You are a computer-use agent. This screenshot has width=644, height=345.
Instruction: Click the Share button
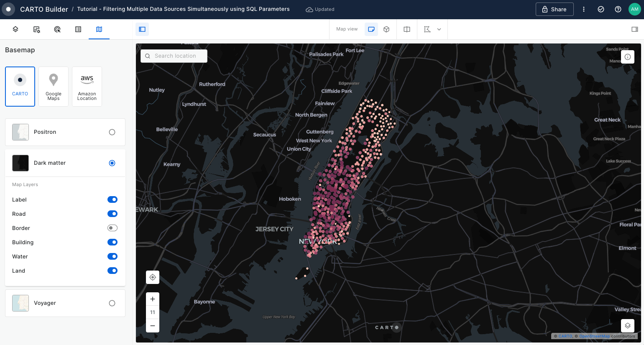554,9
